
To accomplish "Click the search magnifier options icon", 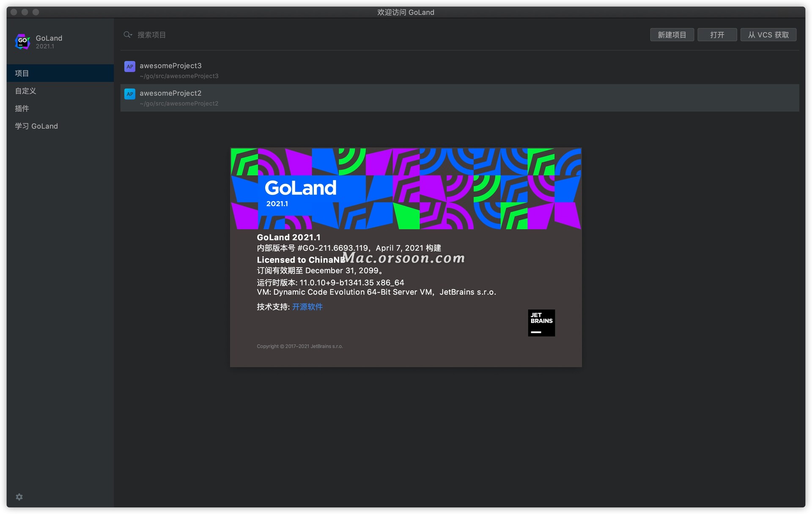I will (128, 35).
